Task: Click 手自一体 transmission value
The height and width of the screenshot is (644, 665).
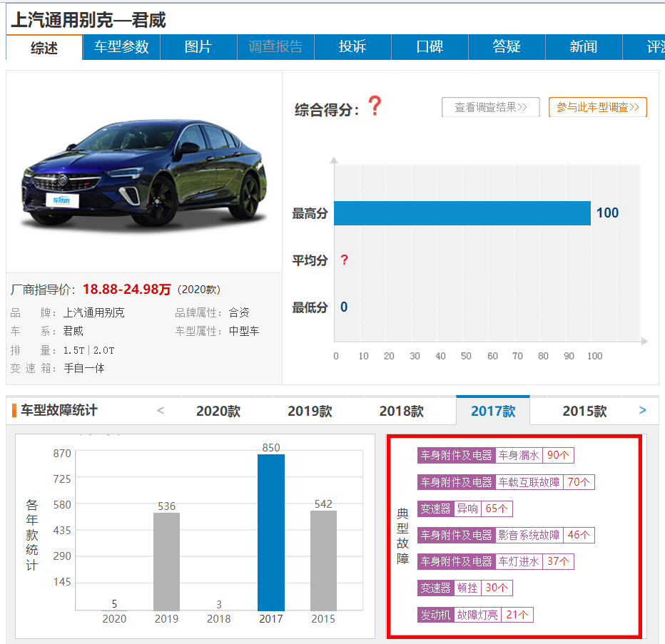Action: click(84, 368)
